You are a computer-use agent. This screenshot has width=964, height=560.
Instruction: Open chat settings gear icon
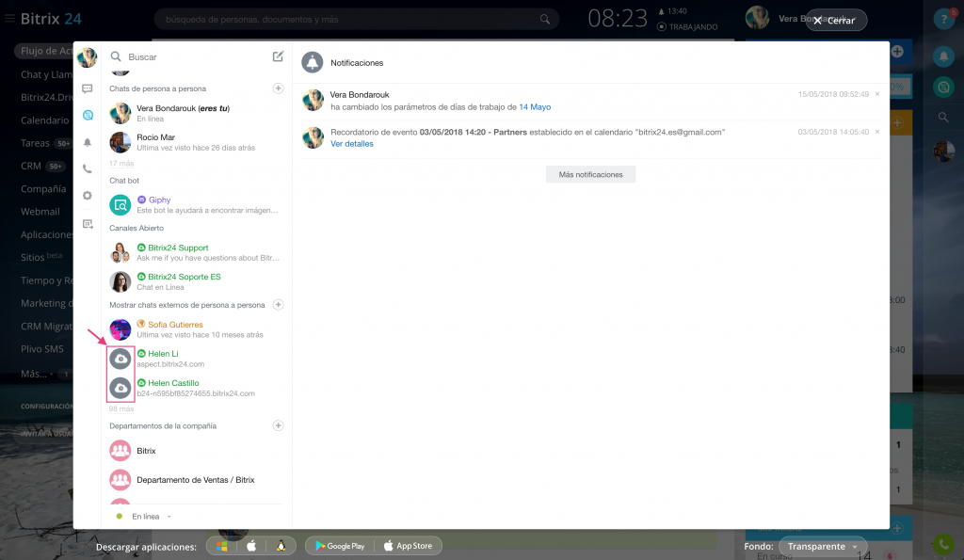tap(88, 196)
